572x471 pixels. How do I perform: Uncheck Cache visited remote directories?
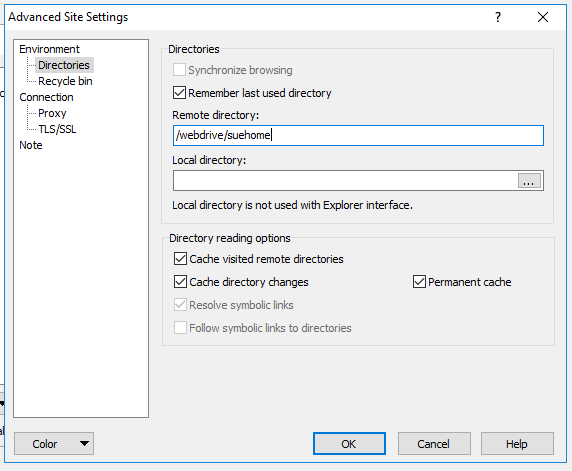180,259
